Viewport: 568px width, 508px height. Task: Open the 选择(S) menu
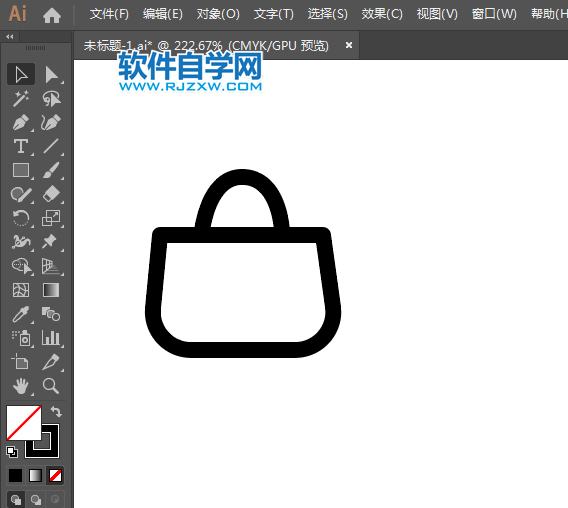point(327,14)
